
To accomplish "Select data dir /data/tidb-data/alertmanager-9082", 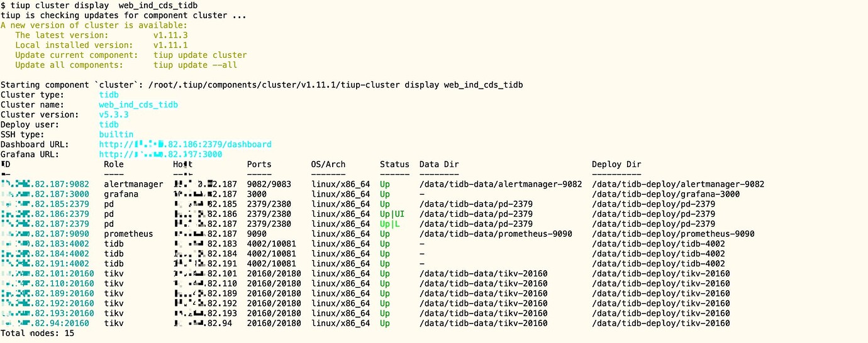I will 501,185.
